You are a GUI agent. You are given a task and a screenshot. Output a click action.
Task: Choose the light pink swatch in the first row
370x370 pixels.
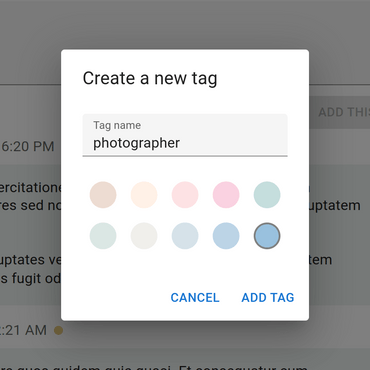185,195
